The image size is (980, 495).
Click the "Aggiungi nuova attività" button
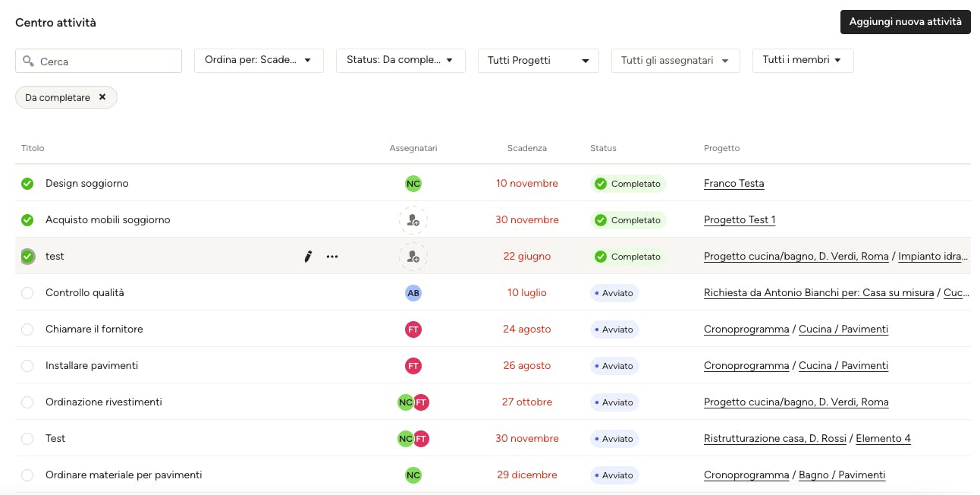(905, 22)
